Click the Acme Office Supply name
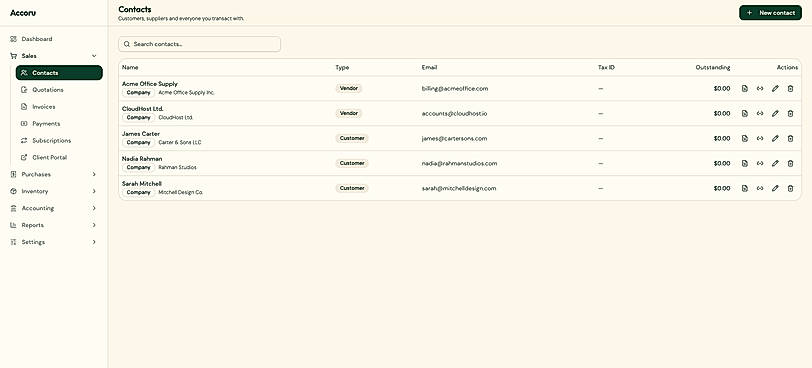This screenshot has height=368, width=812. point(150,84)
